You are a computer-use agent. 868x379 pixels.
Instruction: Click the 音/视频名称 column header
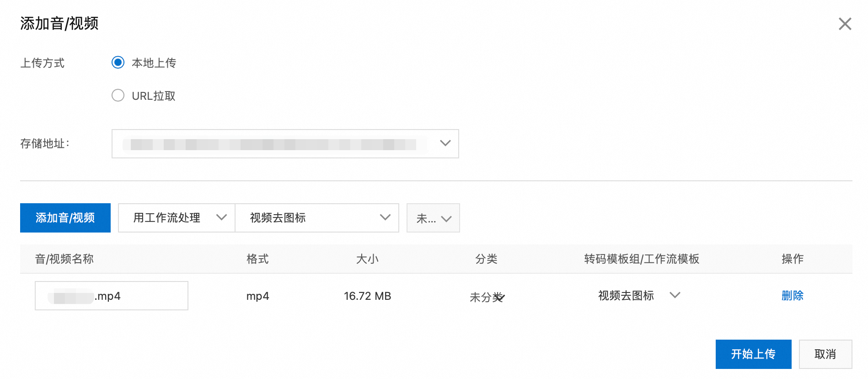(64, 259)
